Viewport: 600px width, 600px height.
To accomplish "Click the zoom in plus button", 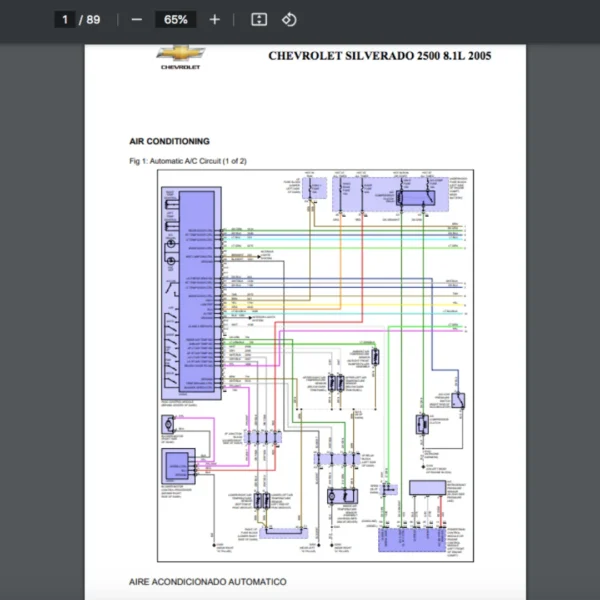I will point(214,19).
